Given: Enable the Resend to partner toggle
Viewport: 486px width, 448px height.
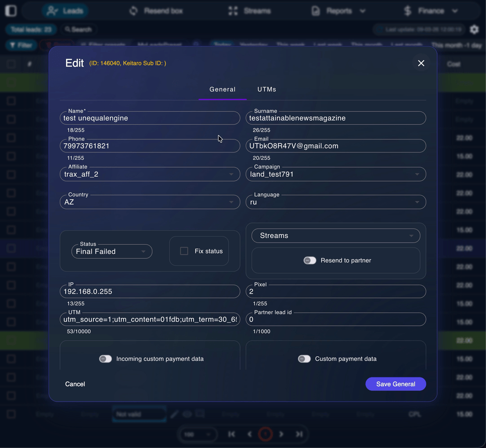Looking at the screenshot, I should 310,260.
